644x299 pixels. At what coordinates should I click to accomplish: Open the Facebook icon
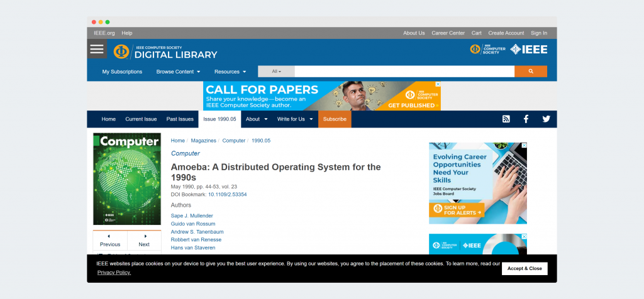point(526,119)
